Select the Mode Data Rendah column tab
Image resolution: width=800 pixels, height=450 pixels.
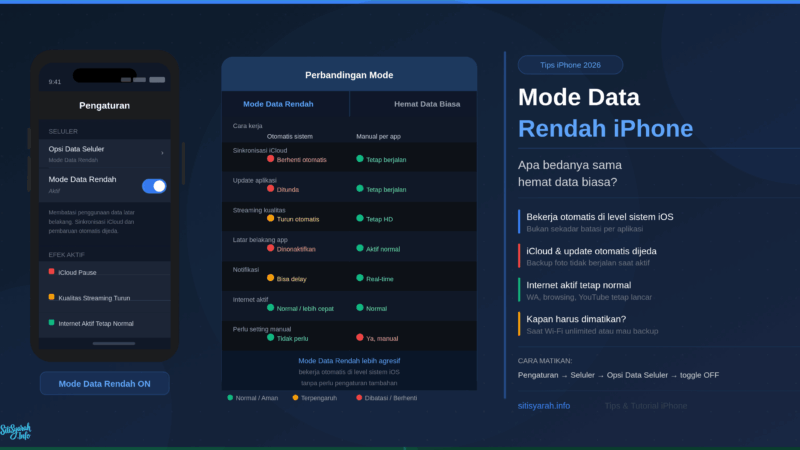[278, 104]
